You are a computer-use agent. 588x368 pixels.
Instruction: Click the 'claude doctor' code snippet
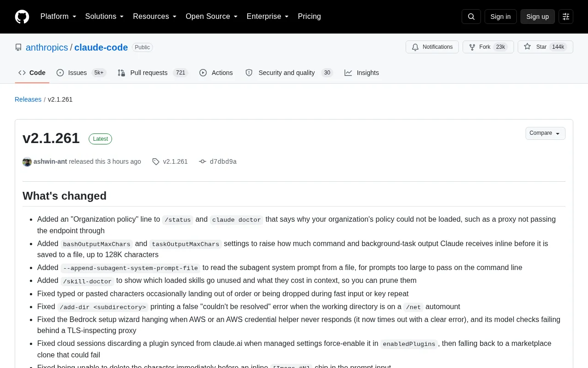point(237,220)
